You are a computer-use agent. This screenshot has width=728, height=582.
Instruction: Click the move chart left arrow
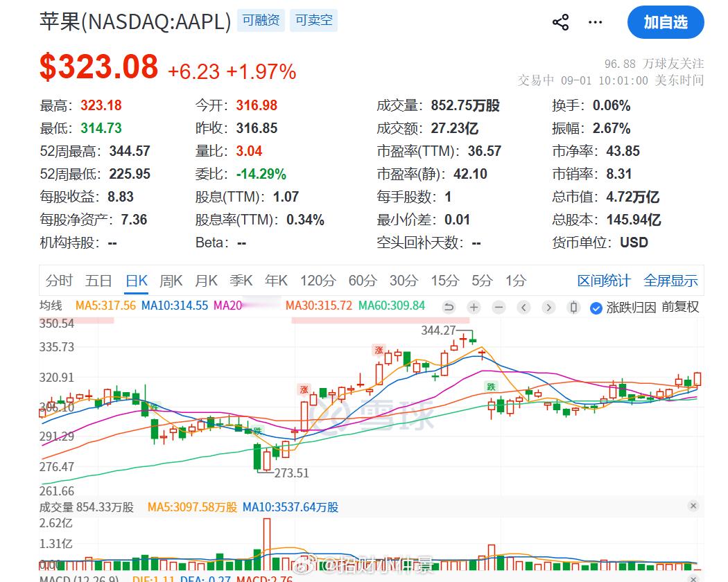pos(523,307)
